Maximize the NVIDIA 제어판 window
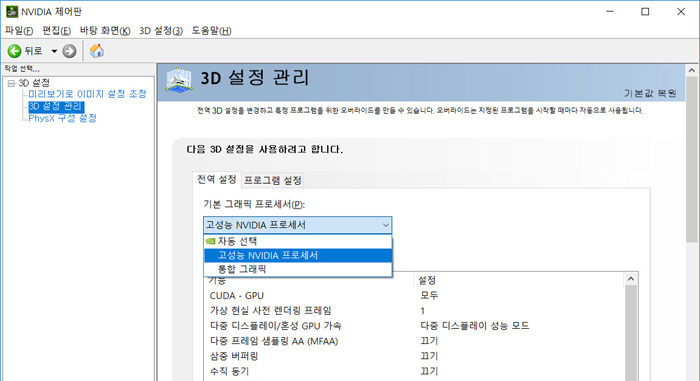 pyautogui.click(x=645, y=12)
